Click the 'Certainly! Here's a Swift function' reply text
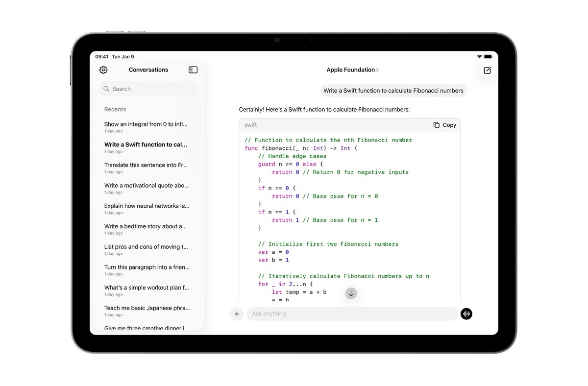Image resolution: width=588 pixels, height=386 pixels. coord(324,109)
